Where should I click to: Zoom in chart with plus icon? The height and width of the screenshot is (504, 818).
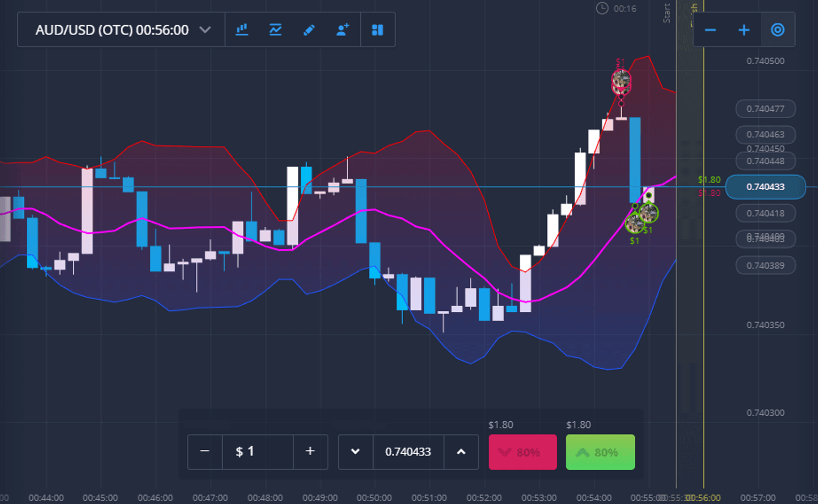(744, 30)
